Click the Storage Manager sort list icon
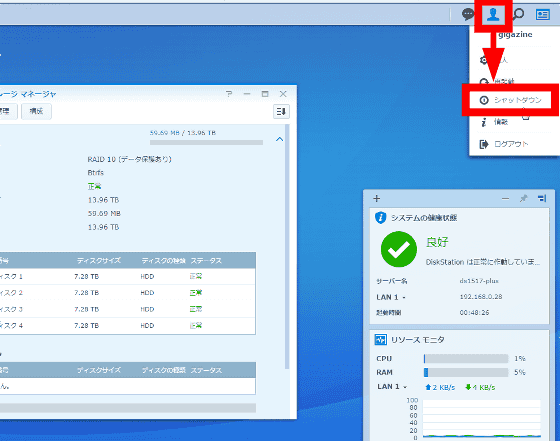Screen dimensions: 560x441 click(281, 111)
